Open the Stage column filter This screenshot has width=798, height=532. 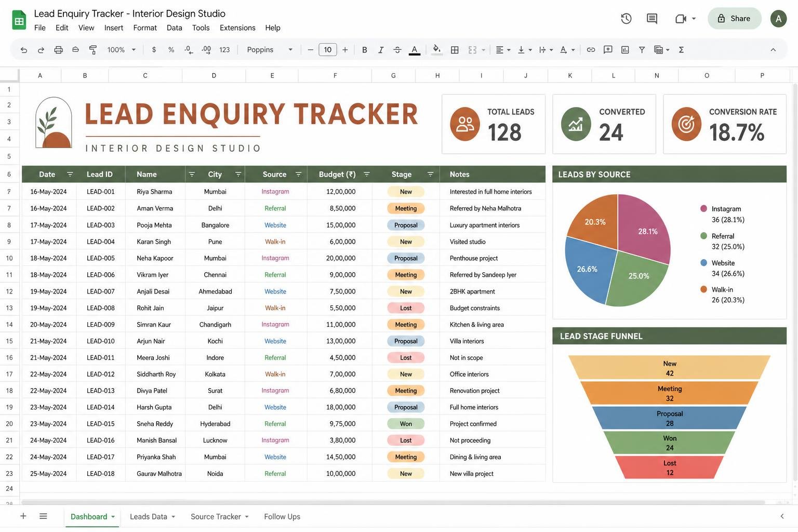[x=430, y=174]
